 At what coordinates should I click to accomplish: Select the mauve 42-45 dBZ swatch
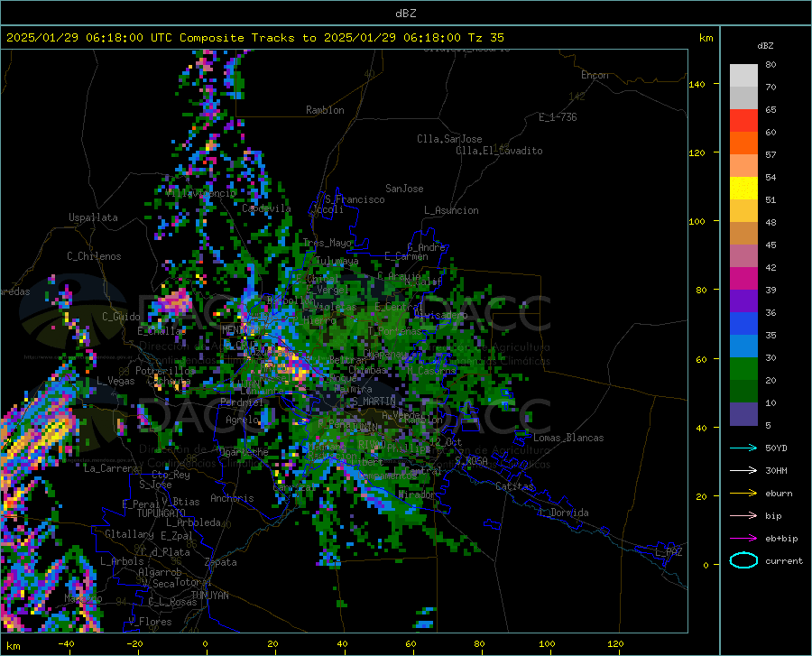tap(743, 255)
